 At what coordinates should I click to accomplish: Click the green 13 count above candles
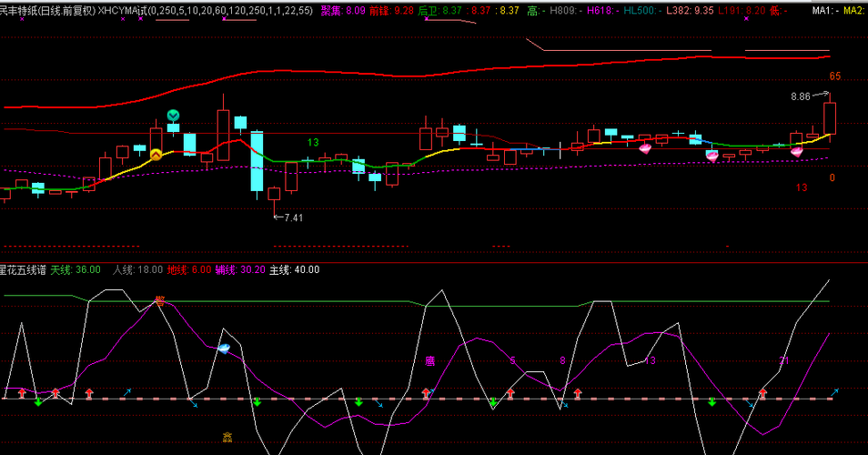(313, 143)
